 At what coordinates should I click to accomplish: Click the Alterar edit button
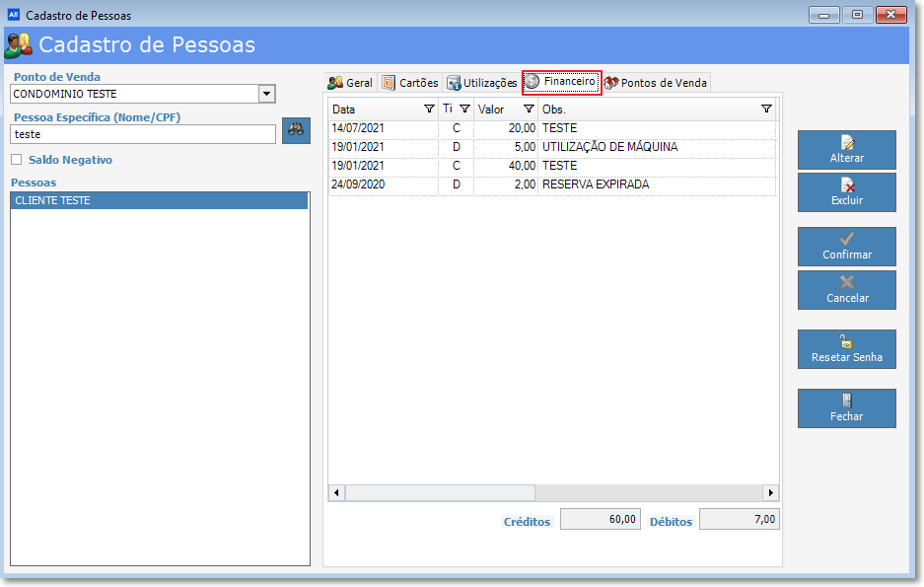click(x=846, y=150)
